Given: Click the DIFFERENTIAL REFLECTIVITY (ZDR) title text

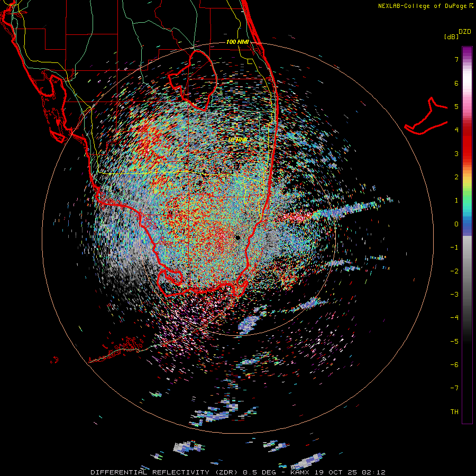Looking at the screenshot, I should pyautogui.click(x=165, y=472).
